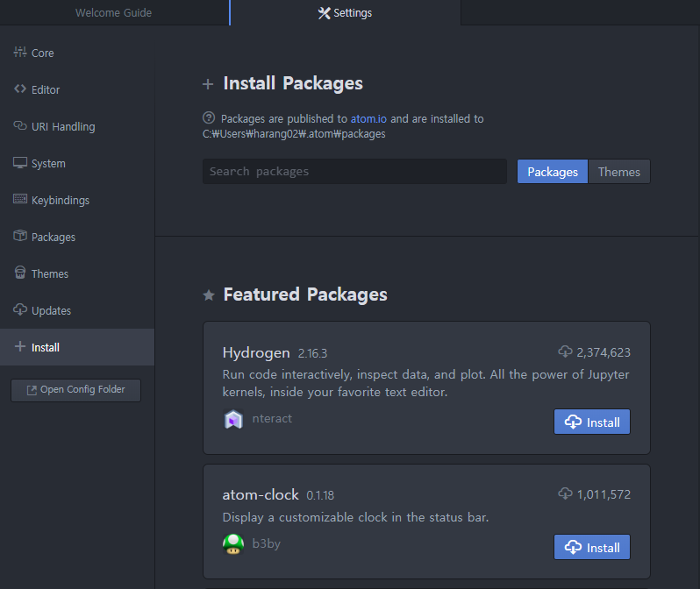
Task: Click the Install Packages heading
Action: [293, 83]
